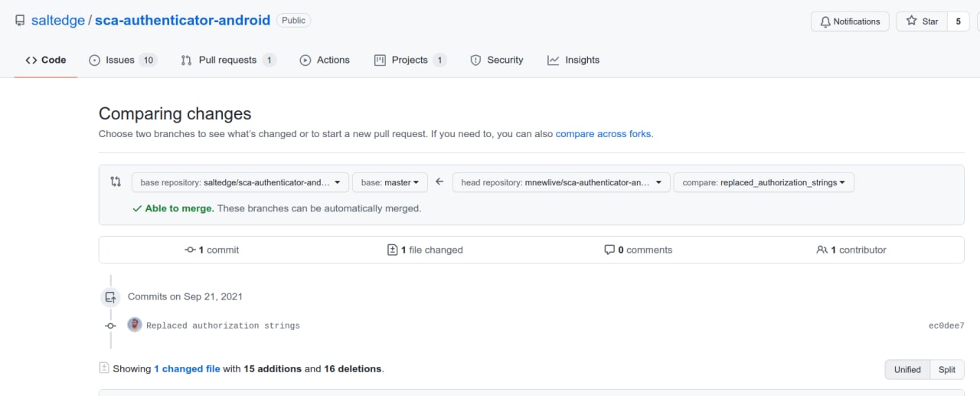980x396 pixels.
Task: Click the Insights graph icon
Action: [554, 60]
